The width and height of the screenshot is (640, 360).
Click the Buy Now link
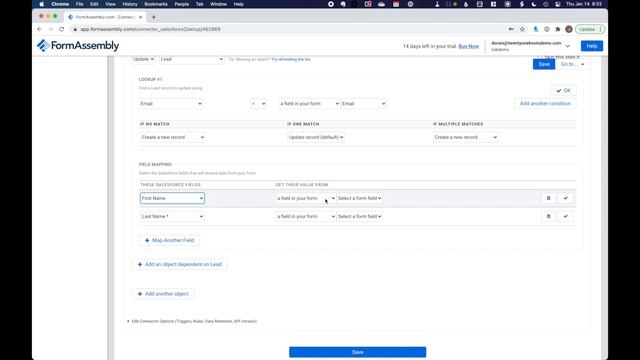(469, 46)
